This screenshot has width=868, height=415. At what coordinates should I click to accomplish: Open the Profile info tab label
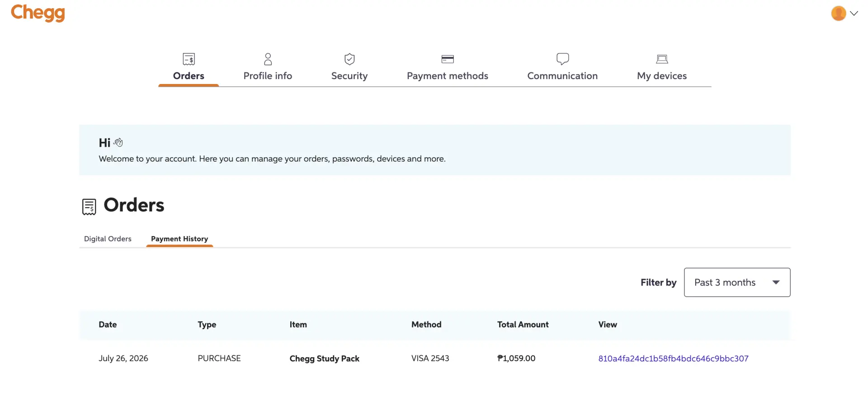click(268, 76)
